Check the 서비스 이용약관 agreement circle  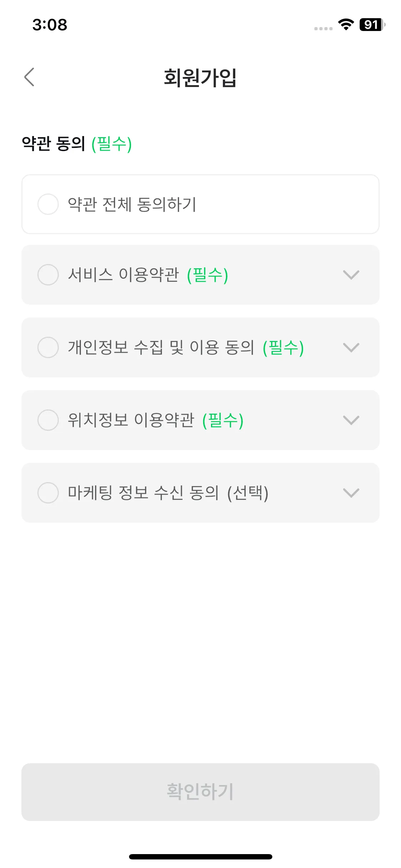(48, 275)
